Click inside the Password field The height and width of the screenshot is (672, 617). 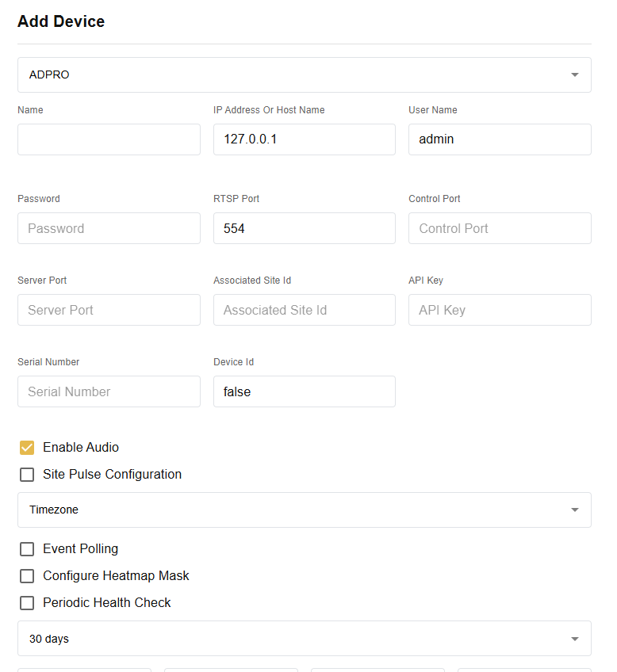(109, 228)
